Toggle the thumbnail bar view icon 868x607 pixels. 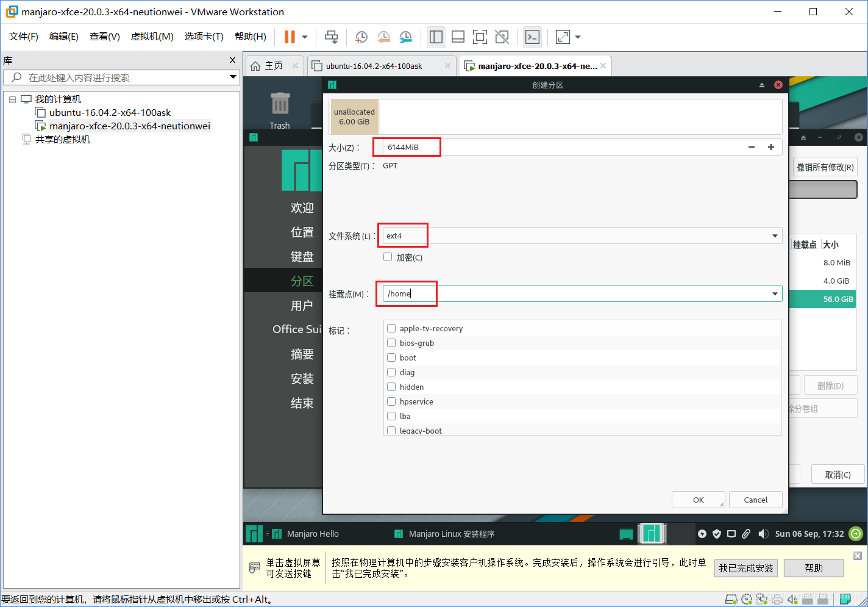[458, 37]
